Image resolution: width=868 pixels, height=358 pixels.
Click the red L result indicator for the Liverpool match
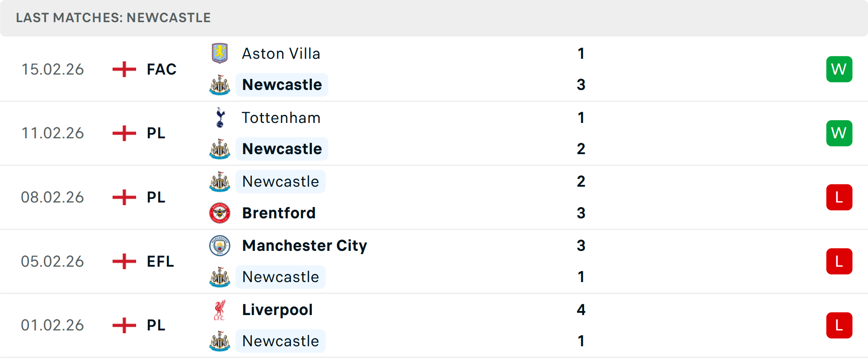click(x=839, y=325)
